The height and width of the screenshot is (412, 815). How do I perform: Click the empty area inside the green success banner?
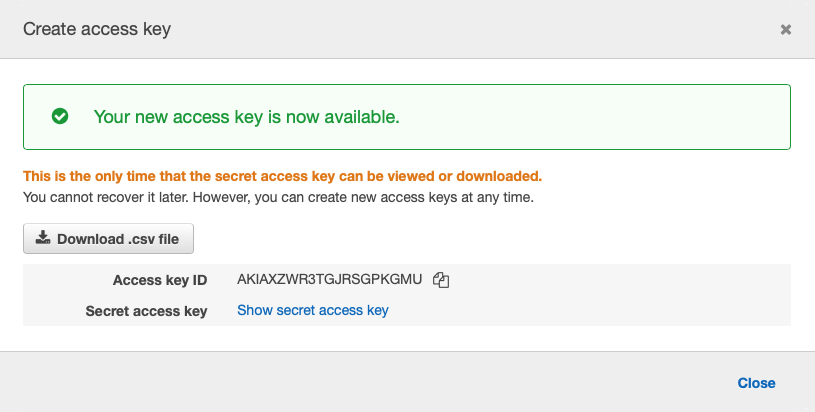pos(593,117)
